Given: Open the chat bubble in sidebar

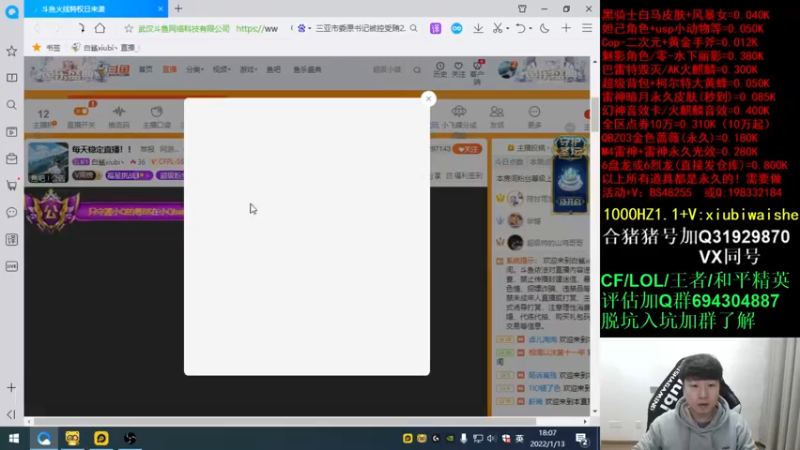Looking at the screenshot, I should point(11,212).
